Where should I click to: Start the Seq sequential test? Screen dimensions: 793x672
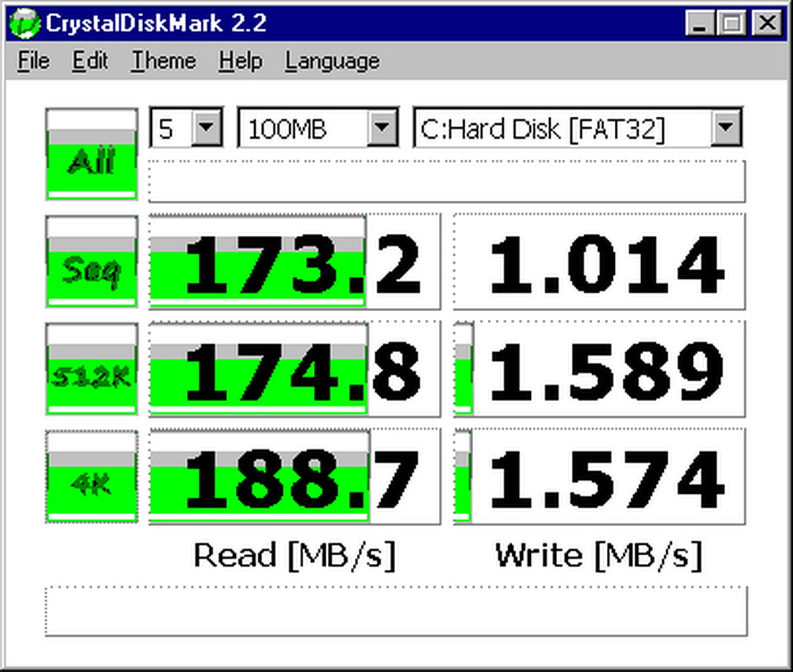91,261
